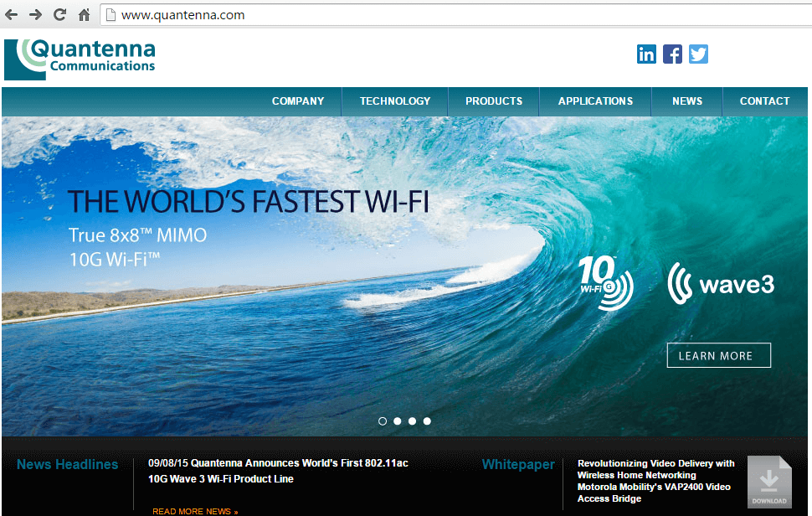Open the APPLICATIONS menu
Screen dimensions: 812x516
(x=595, y=101)
